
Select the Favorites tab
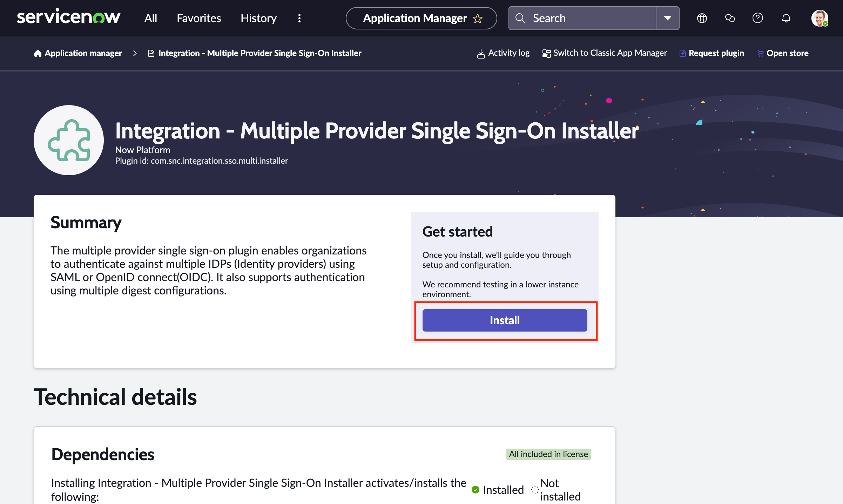point(198,18)
